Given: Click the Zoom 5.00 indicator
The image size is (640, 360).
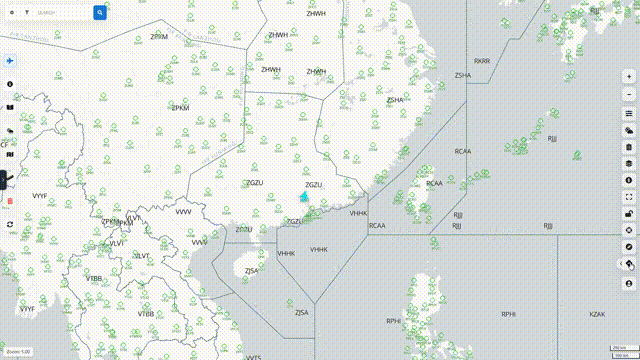Looking at the screenshot, I should (x=18, y=351).
